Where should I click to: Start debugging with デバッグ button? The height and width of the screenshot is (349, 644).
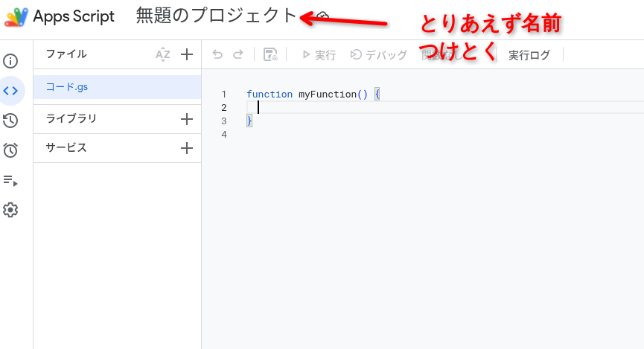point(378,54)
